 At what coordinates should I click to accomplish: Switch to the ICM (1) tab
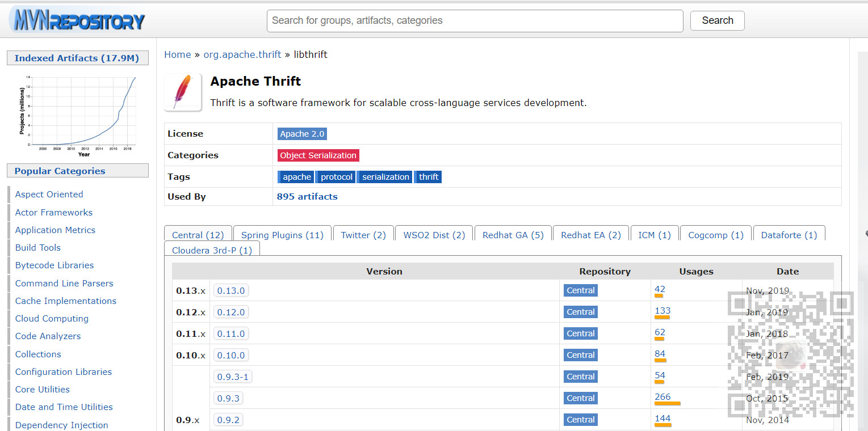(655, 235)
